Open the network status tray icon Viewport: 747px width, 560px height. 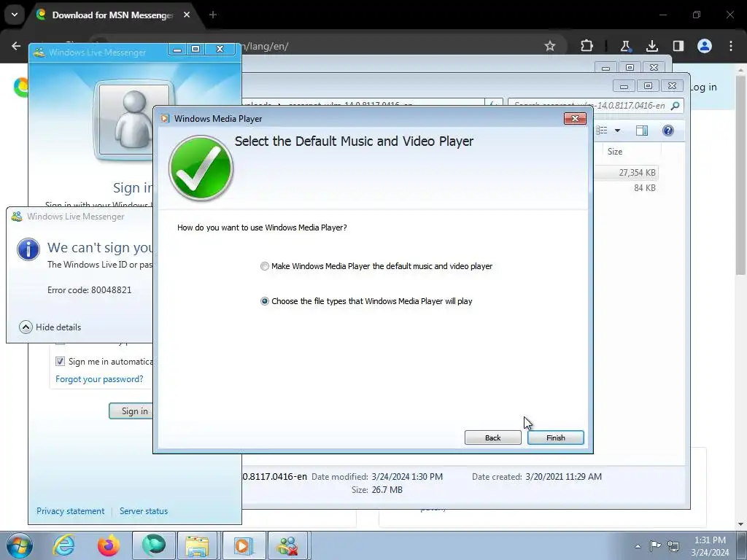coord(673,545)
